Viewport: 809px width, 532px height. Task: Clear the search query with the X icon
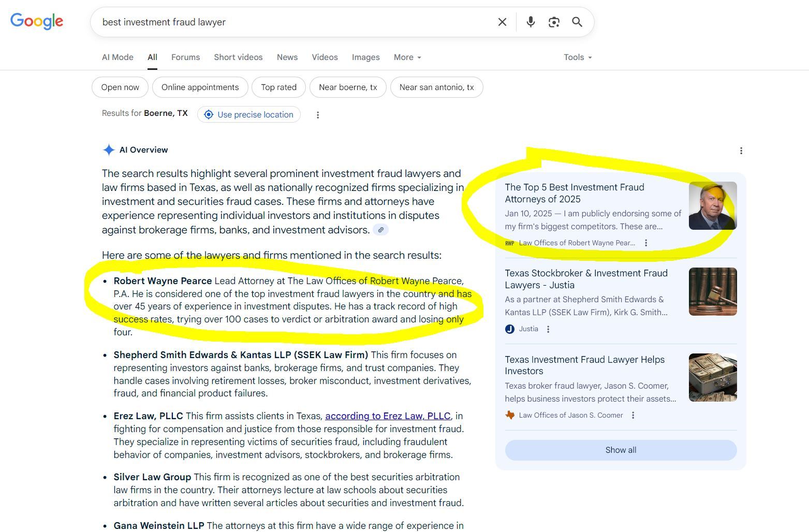(502, 22)
